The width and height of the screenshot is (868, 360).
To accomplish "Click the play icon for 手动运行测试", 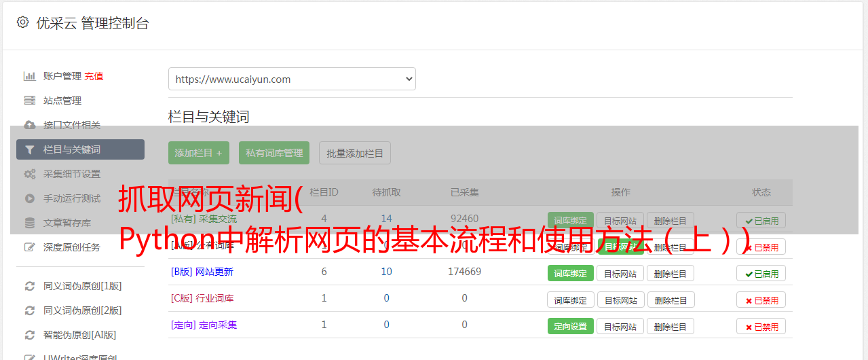I will [30, 198].
